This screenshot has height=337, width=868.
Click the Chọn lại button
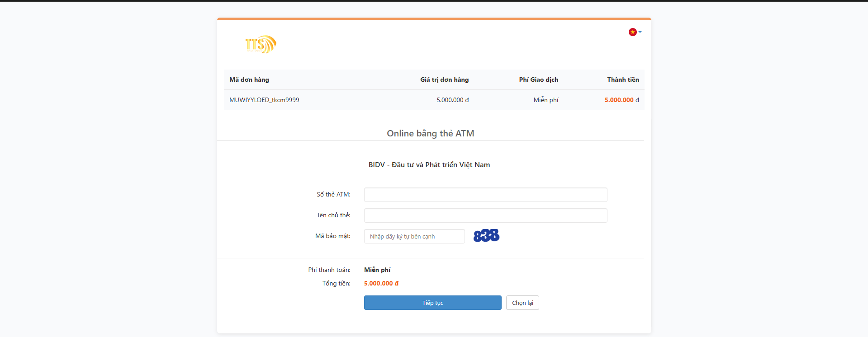(522, 303)
